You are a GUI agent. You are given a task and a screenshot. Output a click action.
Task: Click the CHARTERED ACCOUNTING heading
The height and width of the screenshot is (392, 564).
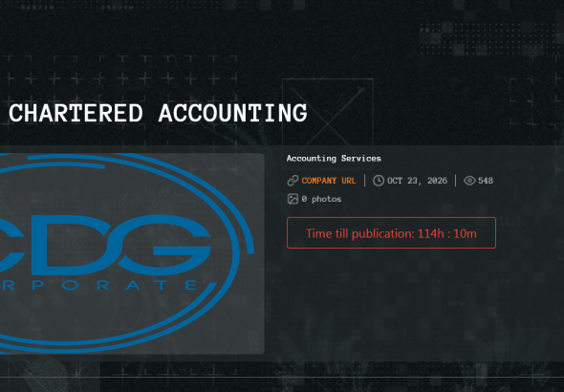[158, 113]
